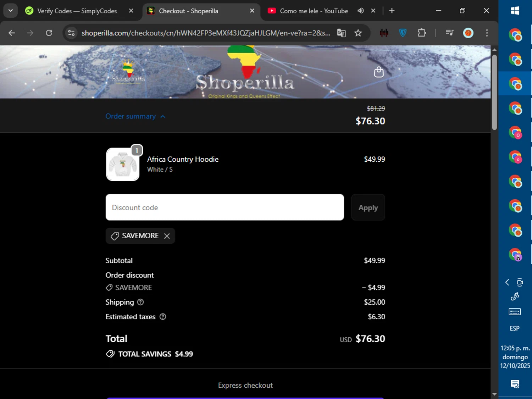Click the strikethrough $81.29 price
Screen dimensions: 532x399
click(376, 109)
